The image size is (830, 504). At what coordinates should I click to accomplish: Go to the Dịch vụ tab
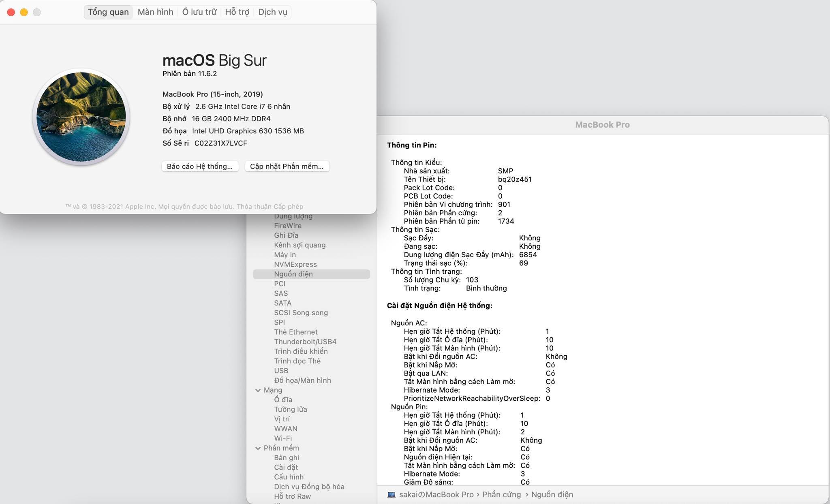[x=272, y=12]
